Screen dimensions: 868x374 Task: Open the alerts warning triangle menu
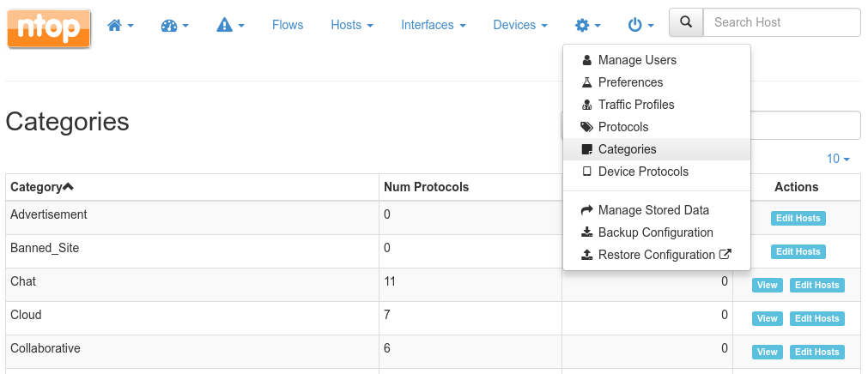click(x=231, y=25)
